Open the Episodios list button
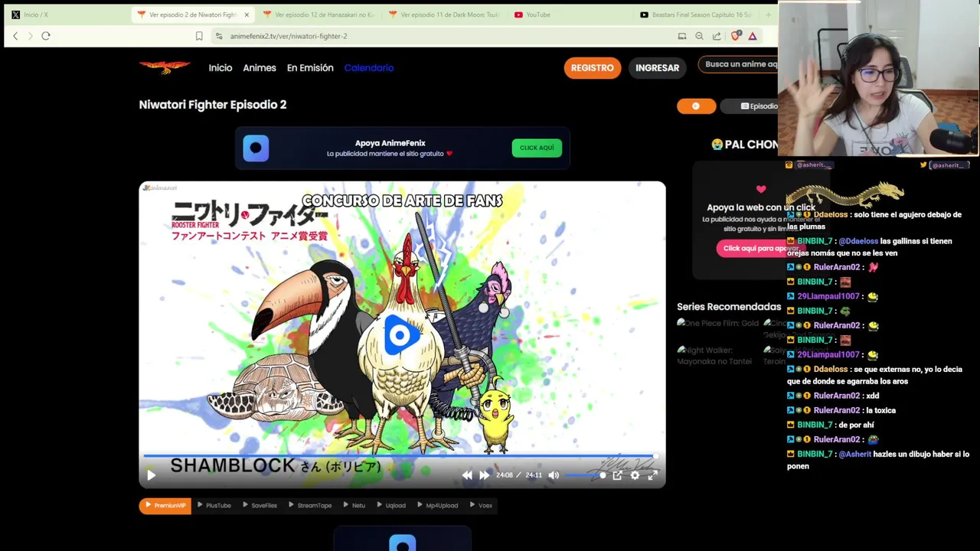The height and width of the screenshot is (551, 980). (750, 106)
